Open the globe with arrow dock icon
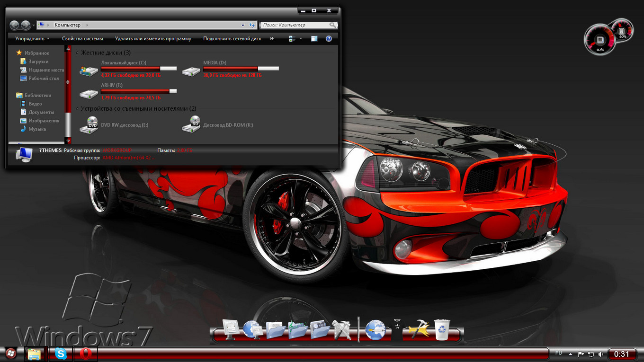 click(x=376, y=330)
